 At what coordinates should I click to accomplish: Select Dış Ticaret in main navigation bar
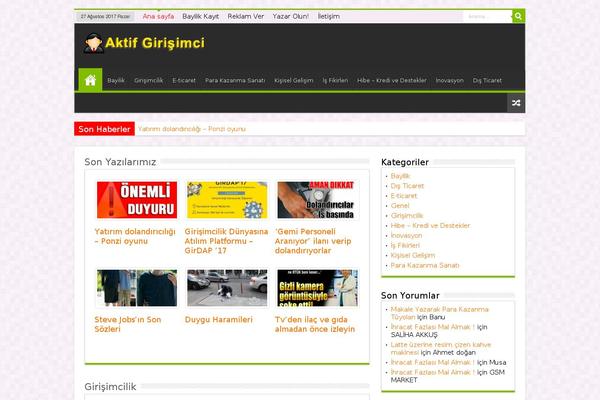(487, 80)
